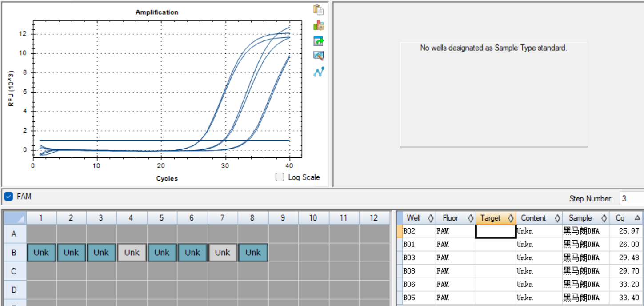This screenshot has width=644, height=306.
Task: Select well B1 in the plate grid
Action: point(41,252)
